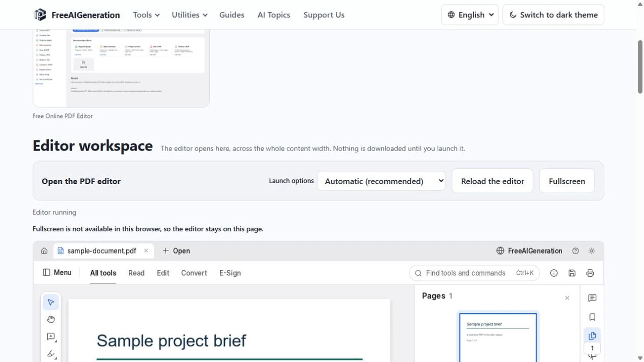
Task: Switch to the Convert tab
Action: click(194, 273)
